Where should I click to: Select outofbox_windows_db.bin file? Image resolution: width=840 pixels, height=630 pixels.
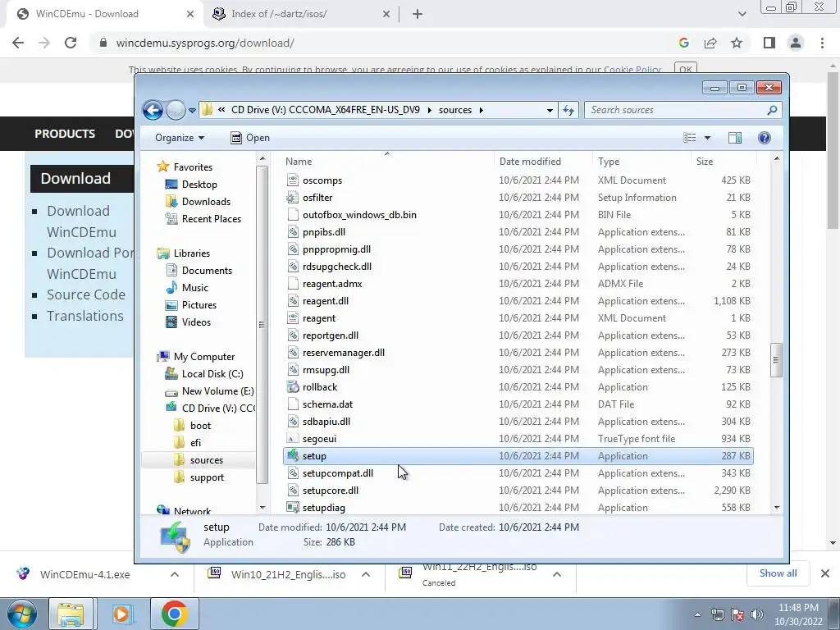(x=359, y=215)
